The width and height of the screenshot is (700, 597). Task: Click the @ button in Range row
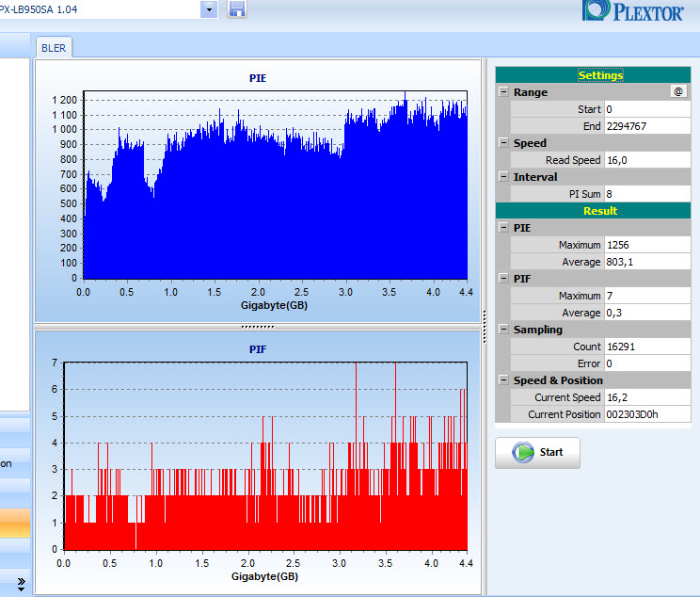pos(678,91)
